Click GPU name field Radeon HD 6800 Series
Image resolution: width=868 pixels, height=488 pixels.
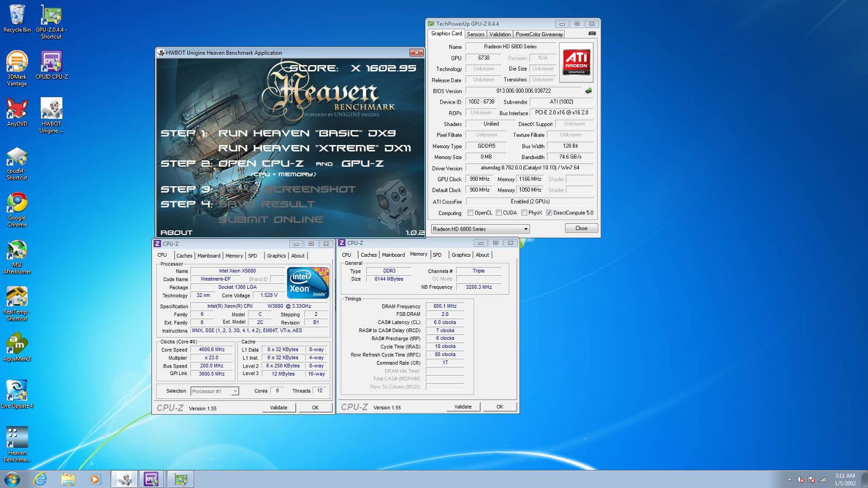pyautogui.click(x=510, y=47)
